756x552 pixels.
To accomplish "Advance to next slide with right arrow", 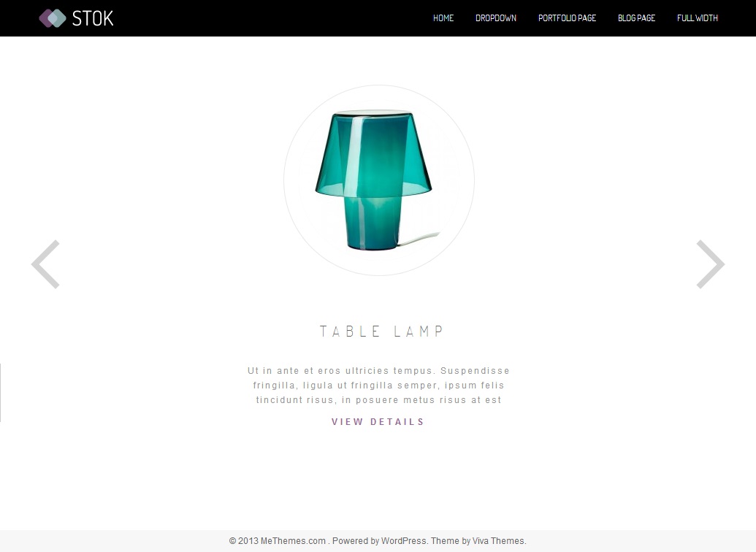I will coord(711,264).
